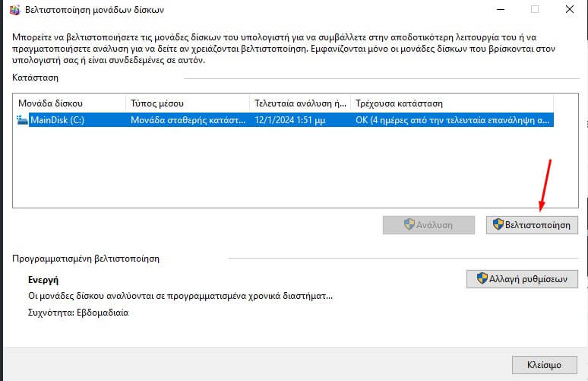Close the window with the X button

(x=569, y=10)
